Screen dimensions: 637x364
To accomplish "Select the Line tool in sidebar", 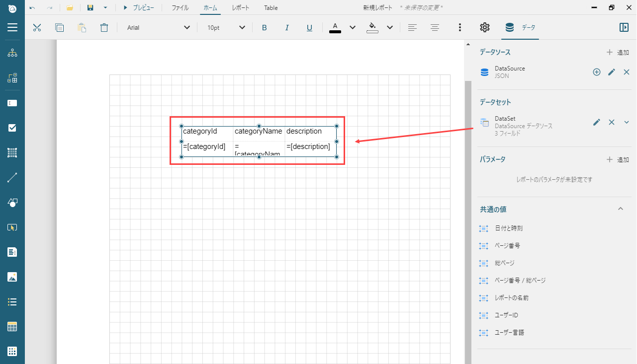I will tap(12, 178).
